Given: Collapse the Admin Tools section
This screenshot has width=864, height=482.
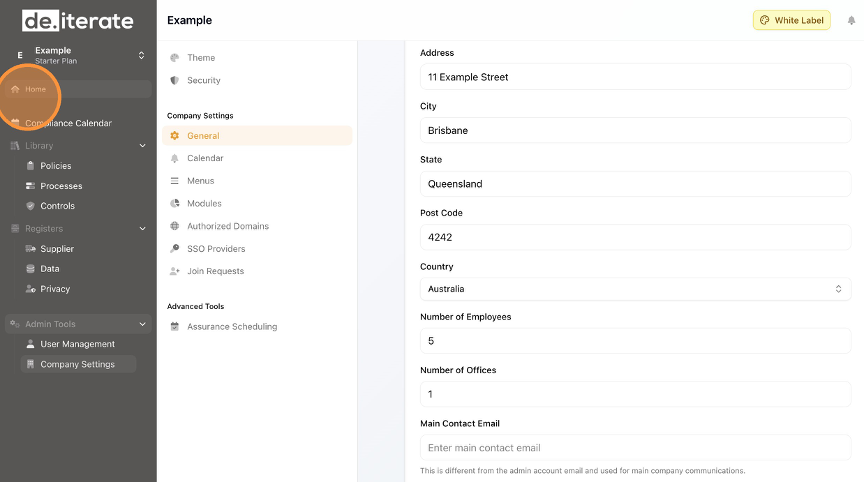Looking at the screenshot, I should tap(142, 324).
